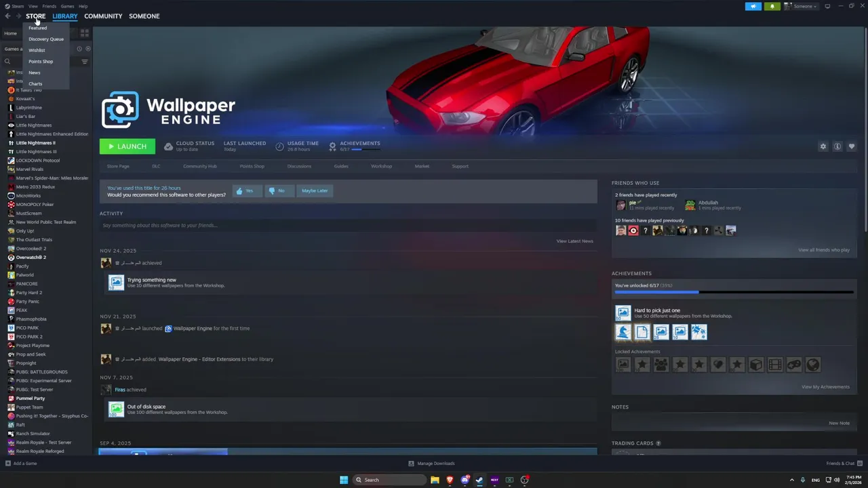Click the forward navigation arrow
This screenshot has width=868, height=488.
tap(18, 16)
